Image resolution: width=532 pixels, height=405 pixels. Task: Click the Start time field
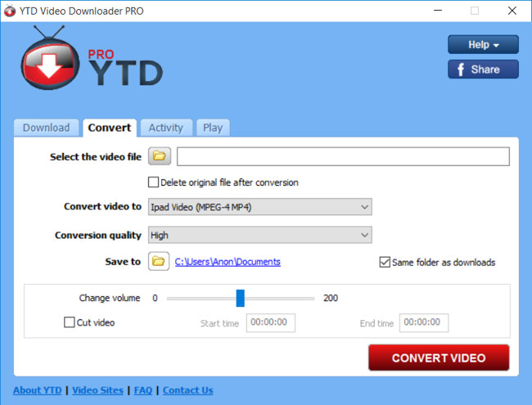point(270,322)
